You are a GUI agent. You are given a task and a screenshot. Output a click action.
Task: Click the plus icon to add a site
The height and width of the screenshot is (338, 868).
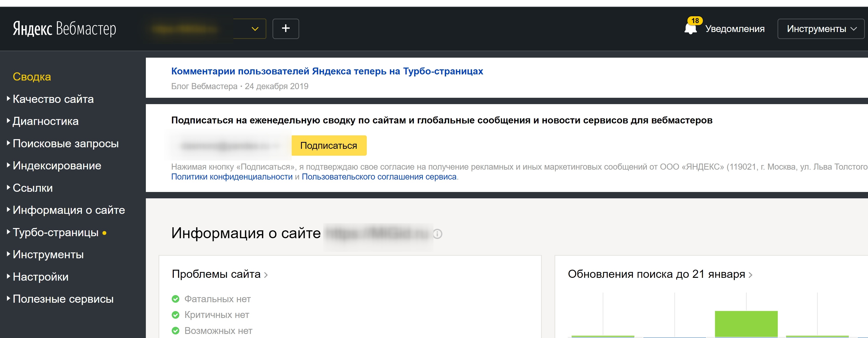click(x=285, y=29)
